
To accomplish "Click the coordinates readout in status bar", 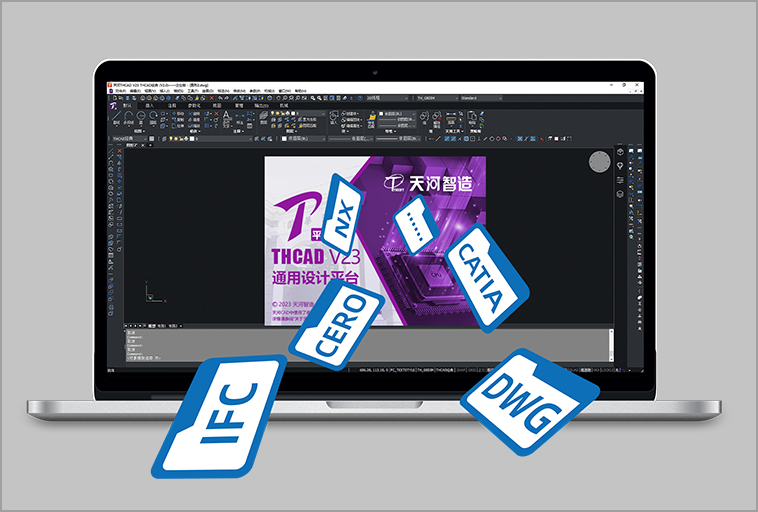I will click(374, 370).
